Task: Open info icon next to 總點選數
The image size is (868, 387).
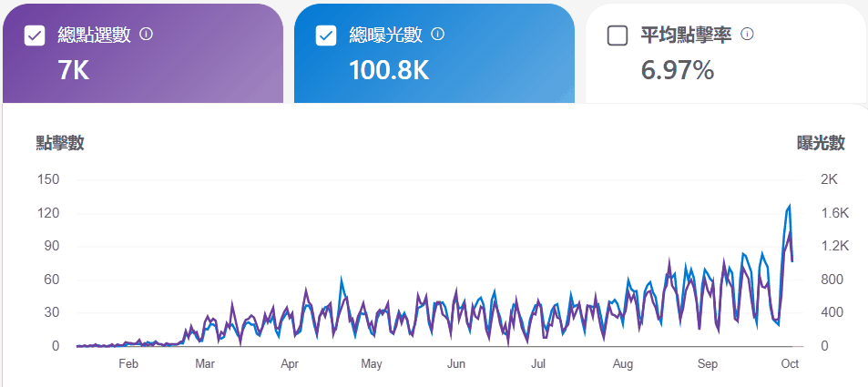Action: pos(146,35)
